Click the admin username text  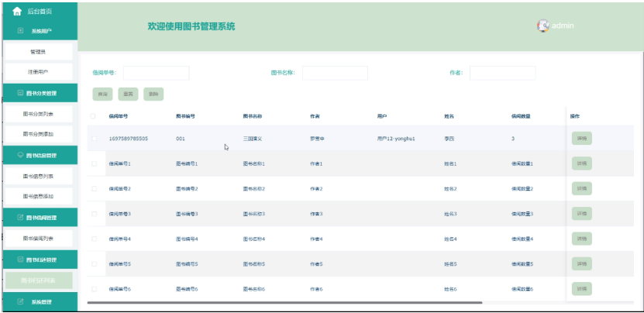tap(563, 26)
